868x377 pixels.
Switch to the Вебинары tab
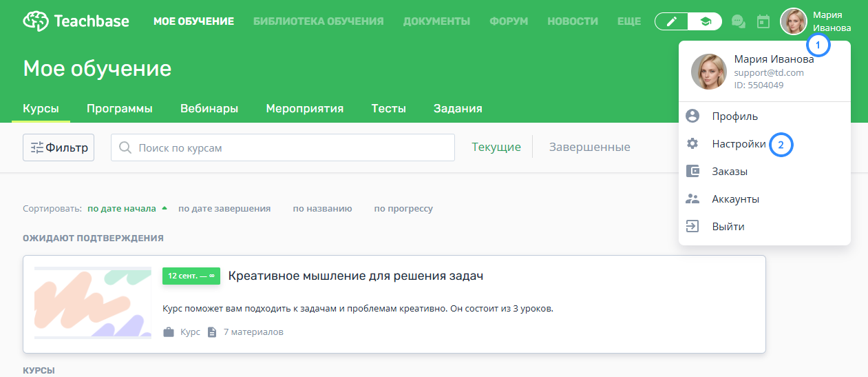tap(209, 108)
